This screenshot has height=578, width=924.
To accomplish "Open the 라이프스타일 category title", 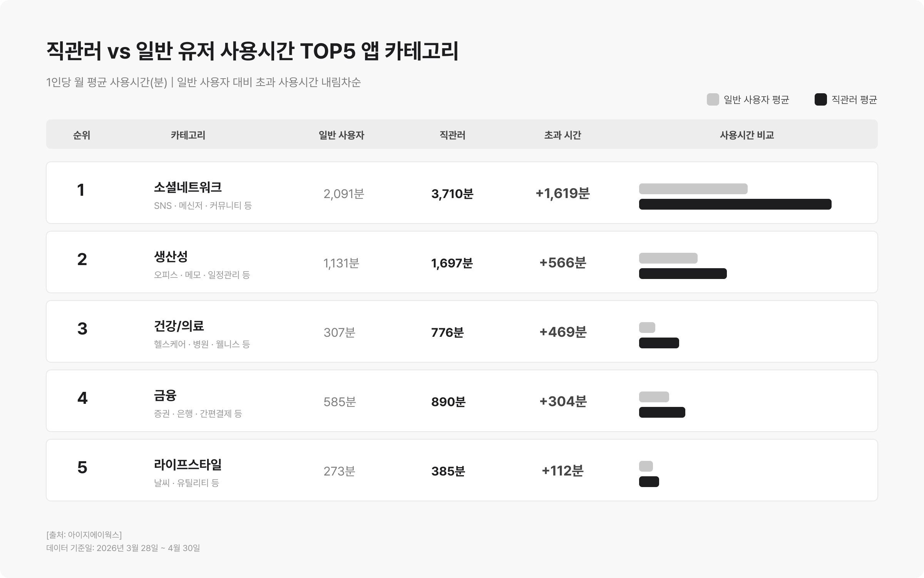I will pyautogui.click(x=188, y=465).
